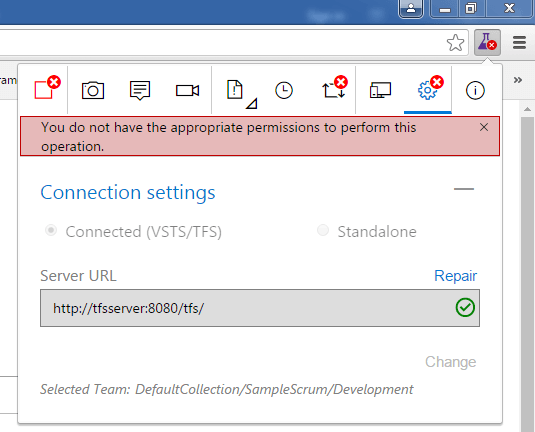Collapse the Connection settings section
The width and height of the screenshot is (535, 432).
click(464, 189)
